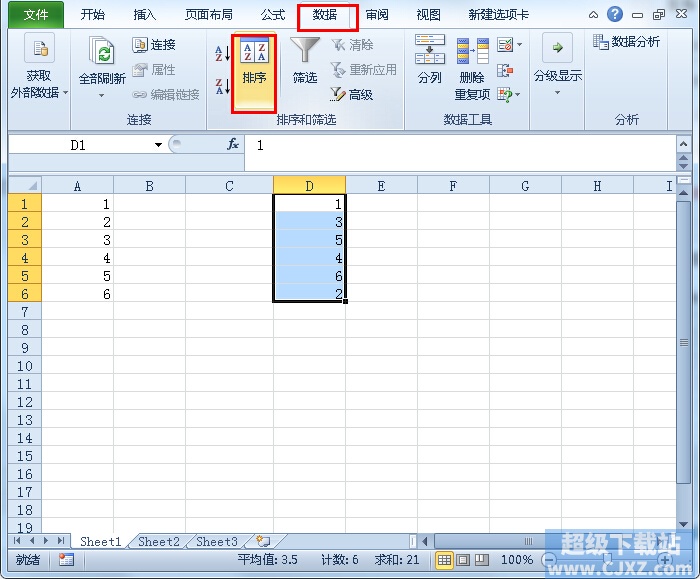The width and height of the screenshot is (700, 579).
Task: Go to first sheet navigation arrow
Action: pos(17,541)
